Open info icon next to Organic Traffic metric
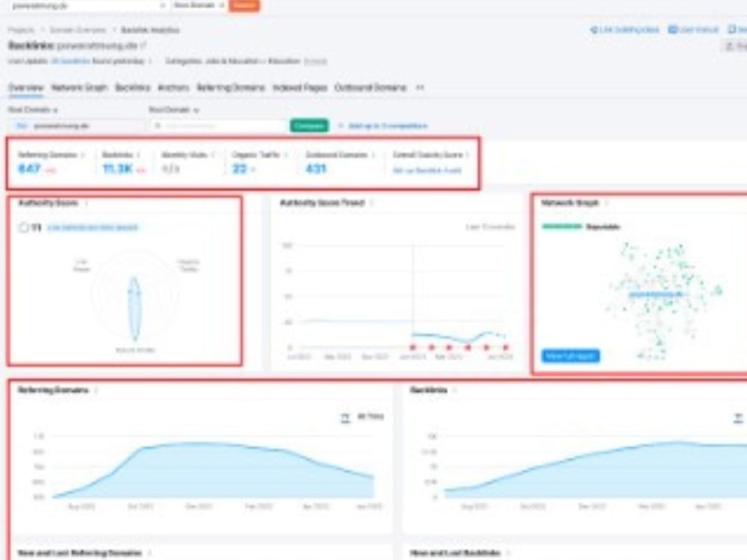747x560 pixels. (286, 155)
